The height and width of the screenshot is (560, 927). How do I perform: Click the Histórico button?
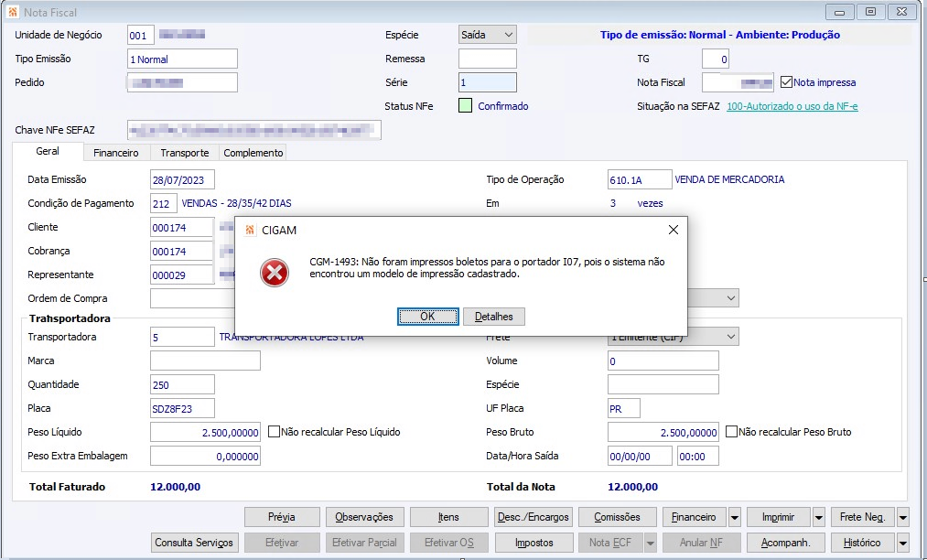862,543
